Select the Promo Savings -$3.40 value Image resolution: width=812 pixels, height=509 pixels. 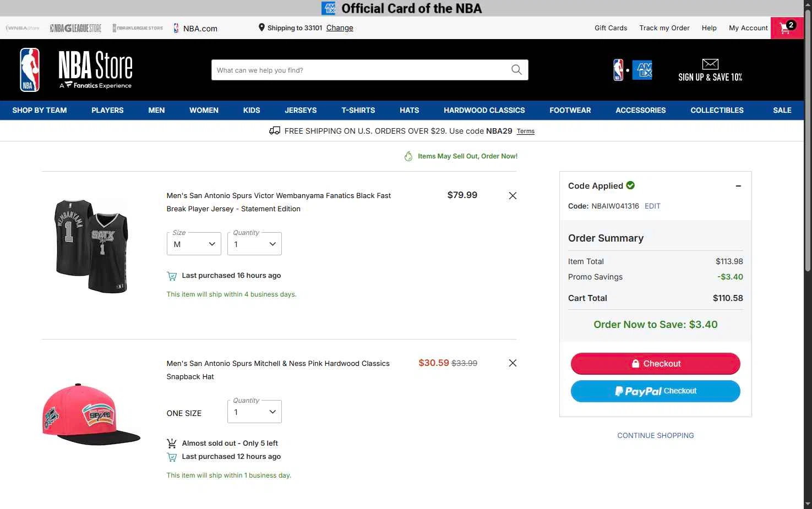[x=730, y=277]
